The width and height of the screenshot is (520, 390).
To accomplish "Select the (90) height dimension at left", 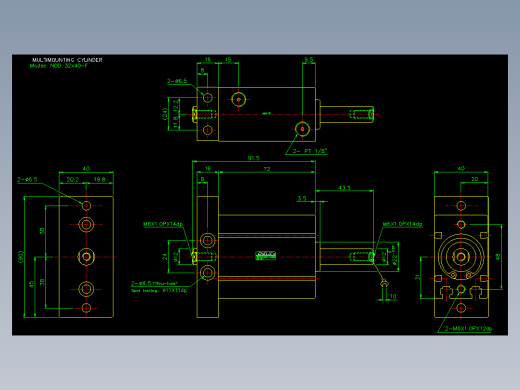I will coord(21,257).
